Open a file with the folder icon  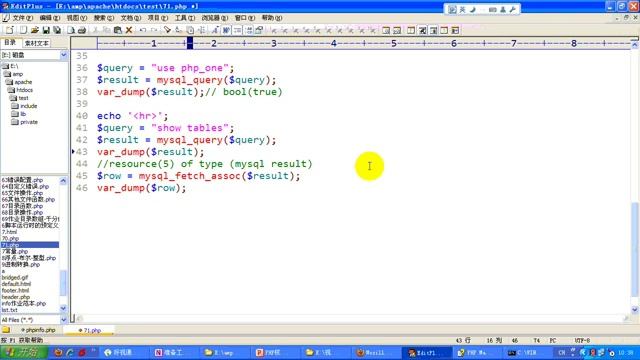(35, 30)
